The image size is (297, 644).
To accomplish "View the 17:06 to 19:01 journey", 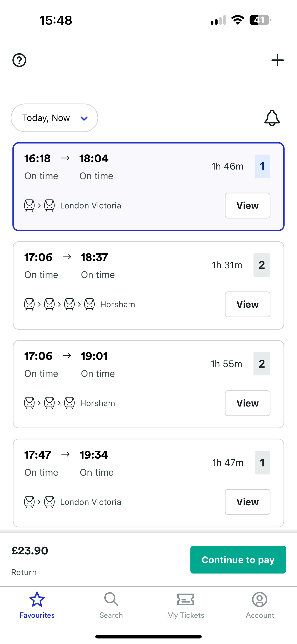I will (247, 403).
